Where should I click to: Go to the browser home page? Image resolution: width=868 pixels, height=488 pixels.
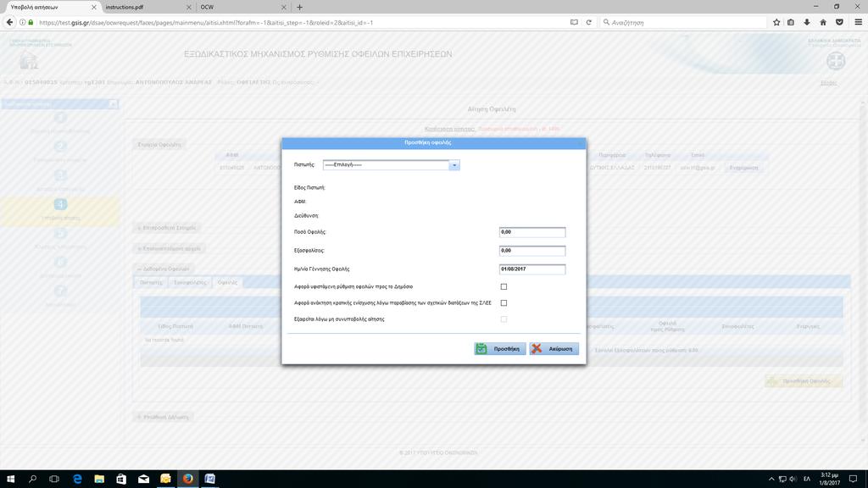click(823, 22)
